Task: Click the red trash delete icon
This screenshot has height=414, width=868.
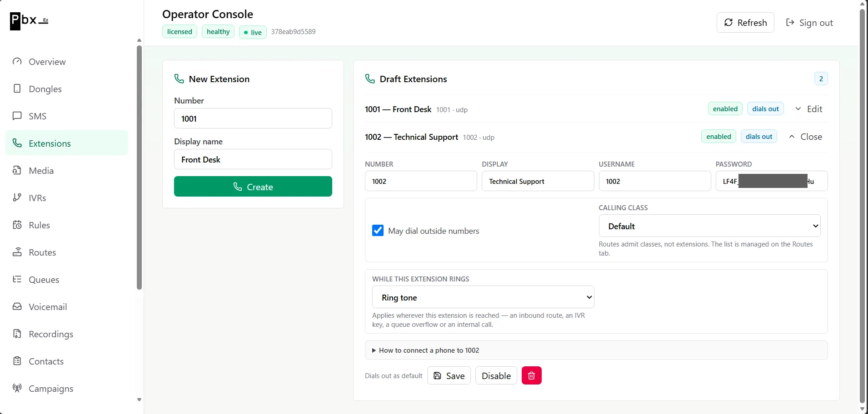Action: tap(531, 375)
